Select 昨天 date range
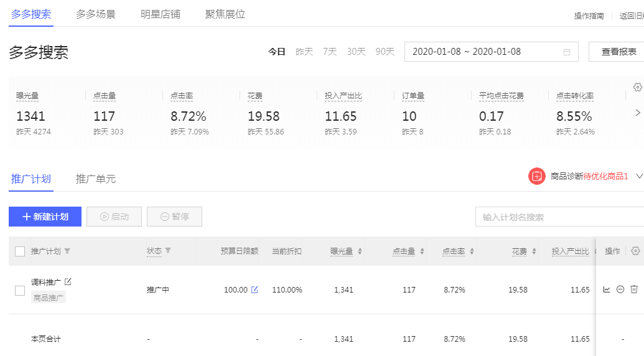This screenshot has height=356, width=644. click(304, 52)
